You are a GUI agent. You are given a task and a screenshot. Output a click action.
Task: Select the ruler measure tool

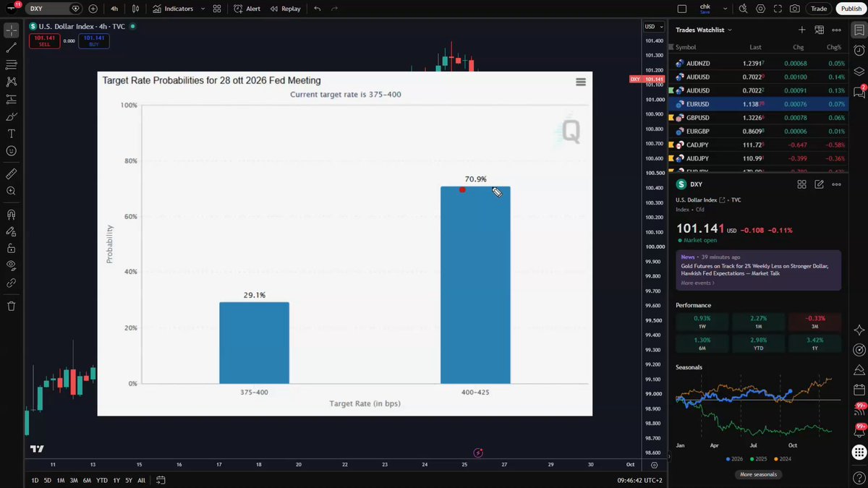coord(12,174)
